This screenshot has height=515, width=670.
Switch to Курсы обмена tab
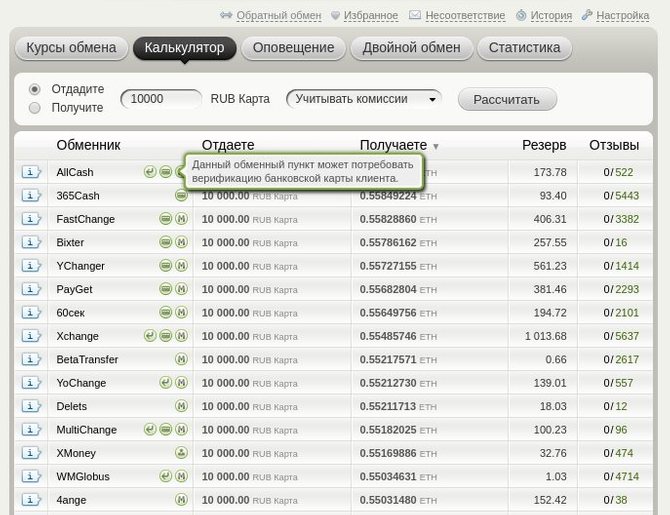71,47
